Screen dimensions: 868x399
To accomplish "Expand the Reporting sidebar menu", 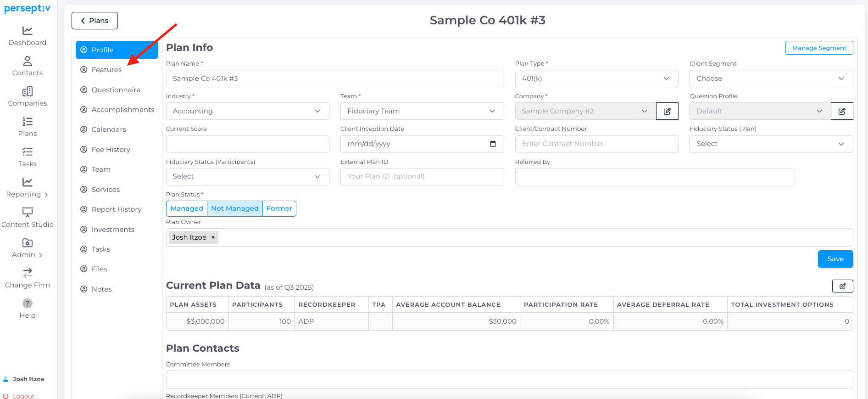I will point(28,188).
